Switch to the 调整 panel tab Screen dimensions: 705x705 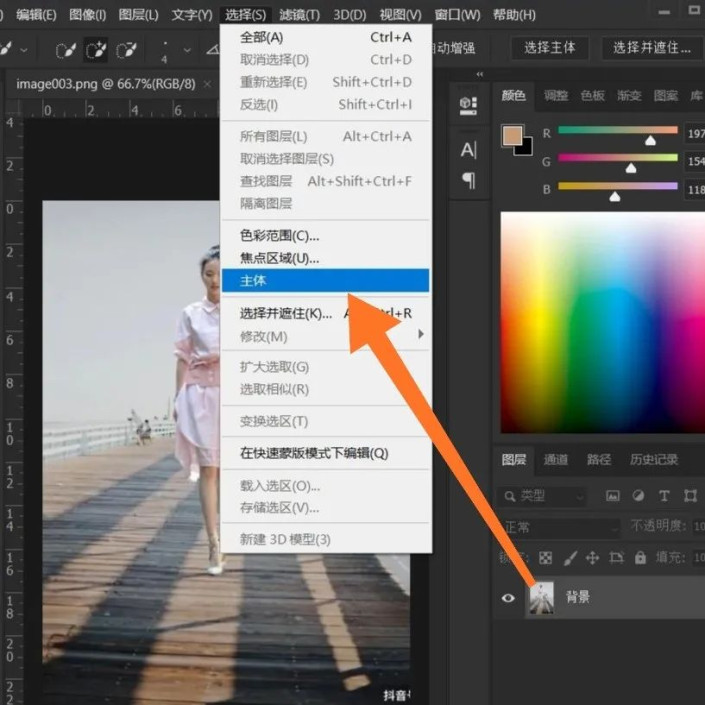pyautogui.click(x=556, y=96)
